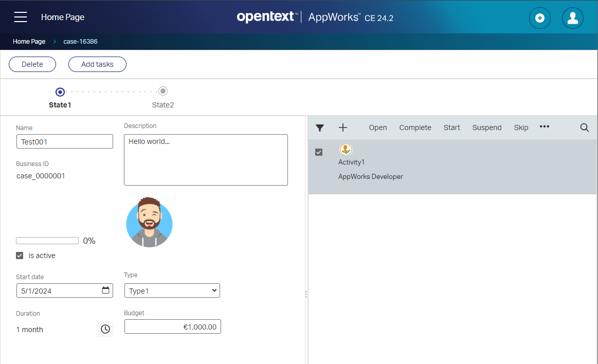Toggle the Is active checkbox
Viewport: 598px width, 364px height.
19,255
